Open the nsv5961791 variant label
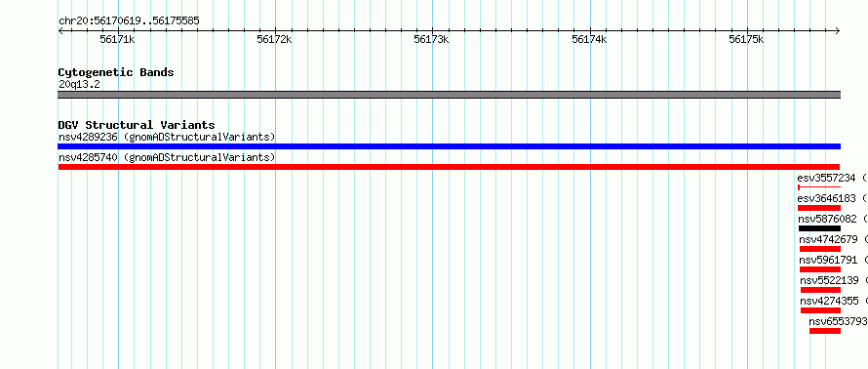This screenshot has height=369, width=868. pyautogui.click(x=833, y=260)
